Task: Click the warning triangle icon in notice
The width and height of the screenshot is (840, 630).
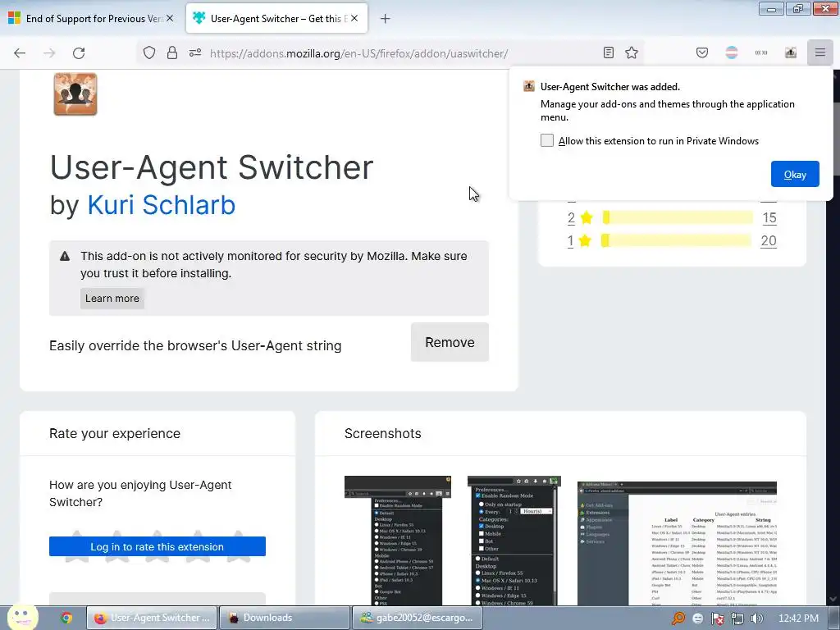Action: (x=65, y=256)
